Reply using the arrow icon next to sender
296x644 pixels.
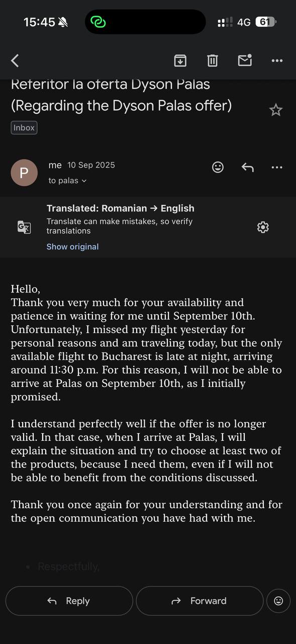coord(247,167)
